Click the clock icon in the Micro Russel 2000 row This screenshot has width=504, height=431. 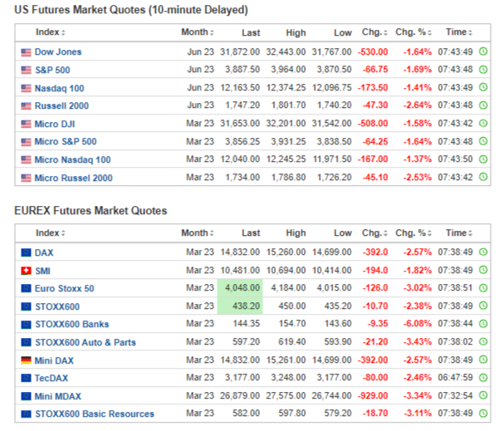pos(483,177)
